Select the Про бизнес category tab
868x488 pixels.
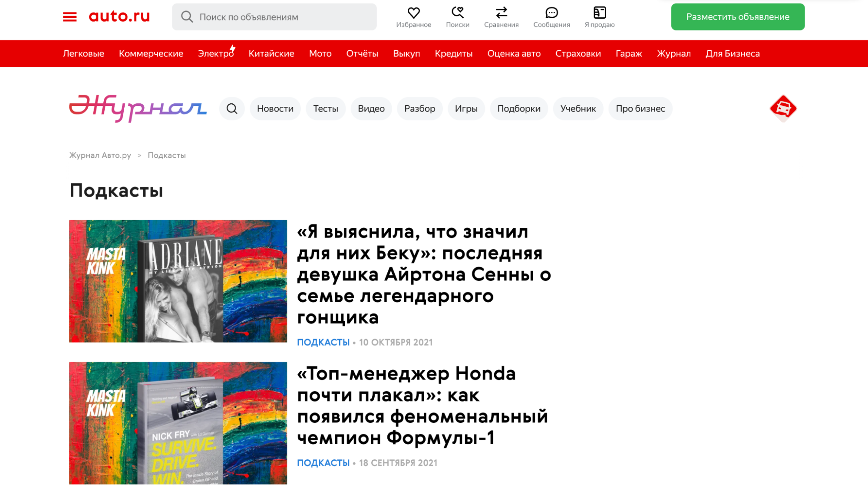640,109
